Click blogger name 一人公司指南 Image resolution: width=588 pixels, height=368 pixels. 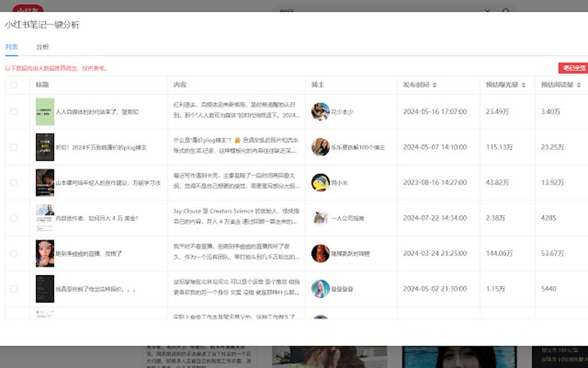[347, 218]
